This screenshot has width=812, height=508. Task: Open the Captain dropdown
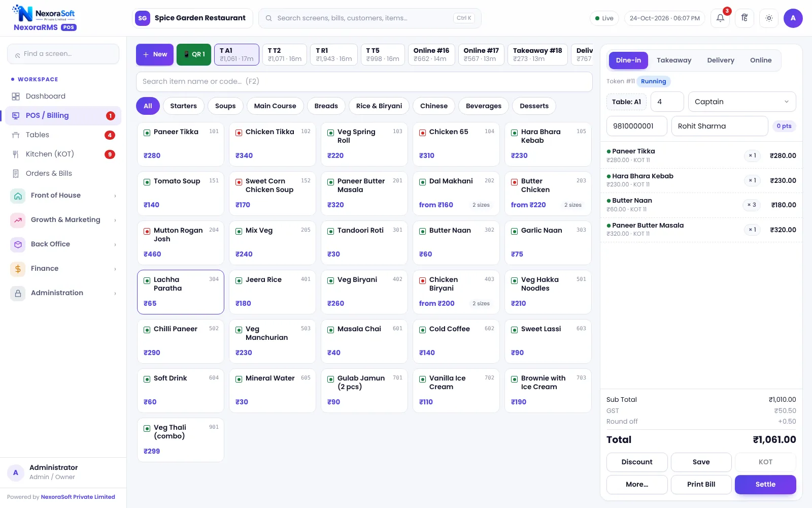click(742, 102)
